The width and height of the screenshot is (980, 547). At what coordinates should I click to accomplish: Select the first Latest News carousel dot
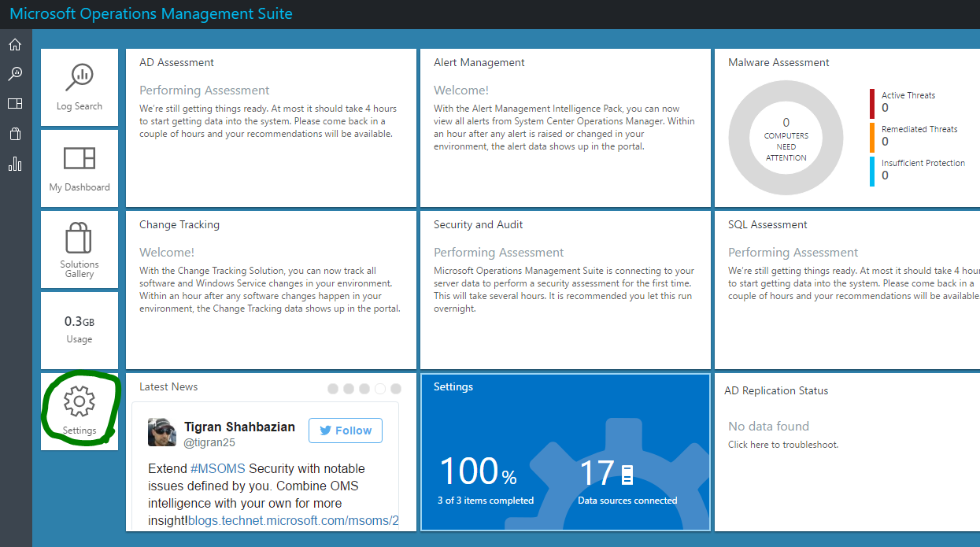tap(333, 389)
